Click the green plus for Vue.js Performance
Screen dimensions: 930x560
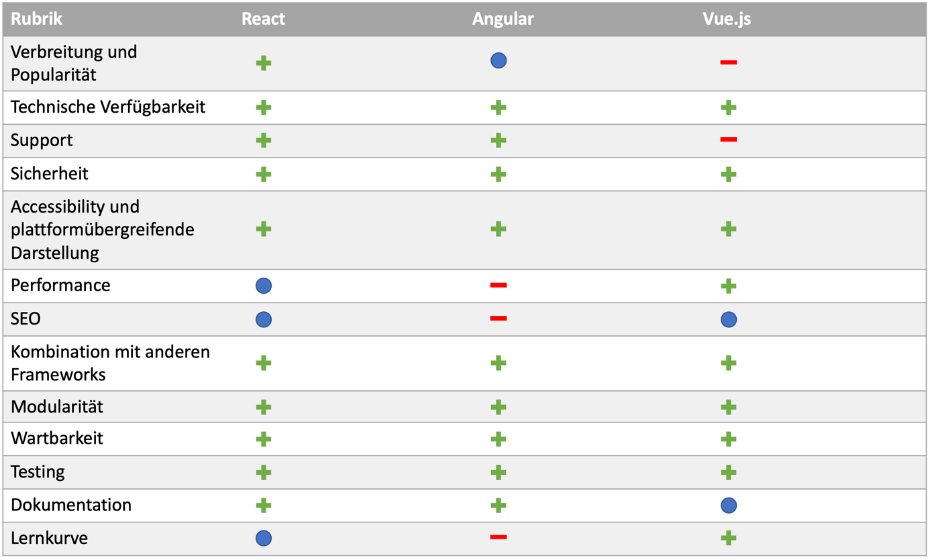(729, 286)
